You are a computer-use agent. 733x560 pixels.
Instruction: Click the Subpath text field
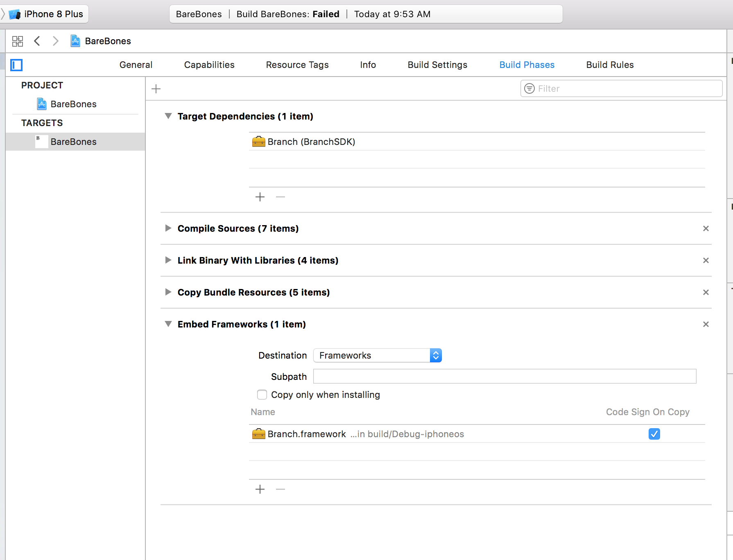pyautogui.click(x=505, y=376)
